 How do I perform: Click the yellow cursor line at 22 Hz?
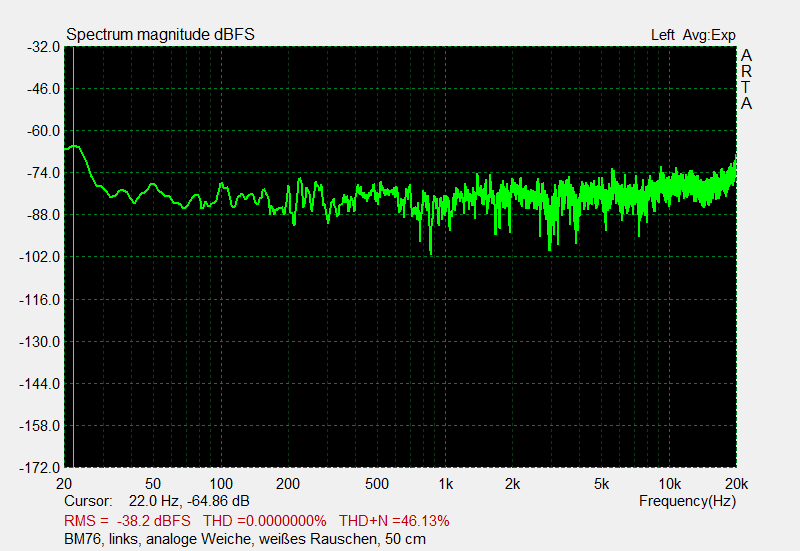[73, 257]
